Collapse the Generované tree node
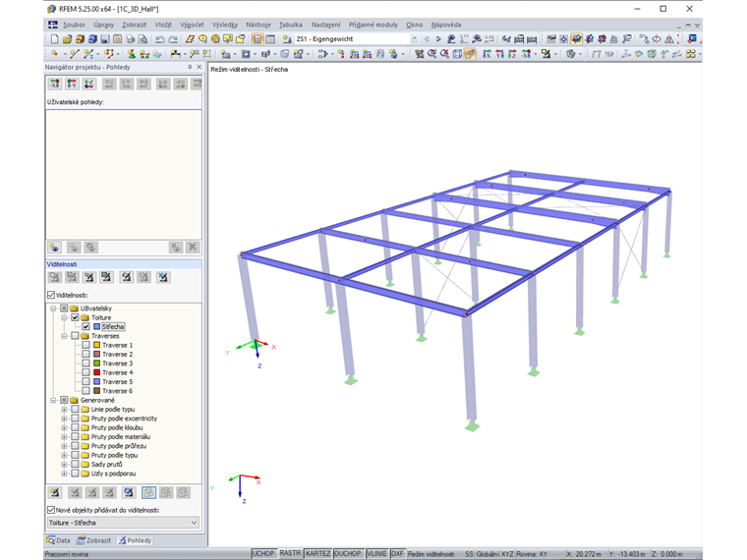Viewport: 747px width, 560px height. [x=53, y=400]
